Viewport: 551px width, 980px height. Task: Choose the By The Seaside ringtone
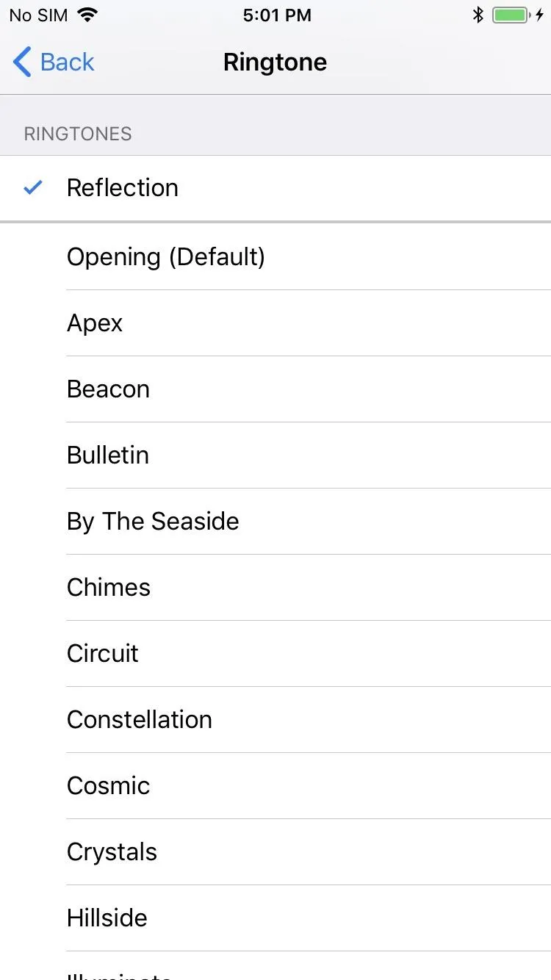click(275, 522)
